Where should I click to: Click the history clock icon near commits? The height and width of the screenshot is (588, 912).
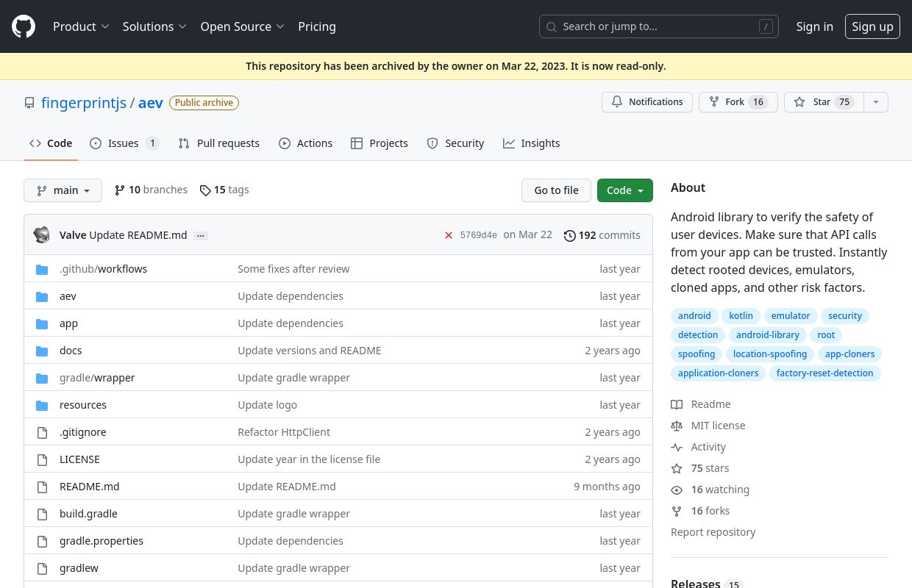(569, 235)
